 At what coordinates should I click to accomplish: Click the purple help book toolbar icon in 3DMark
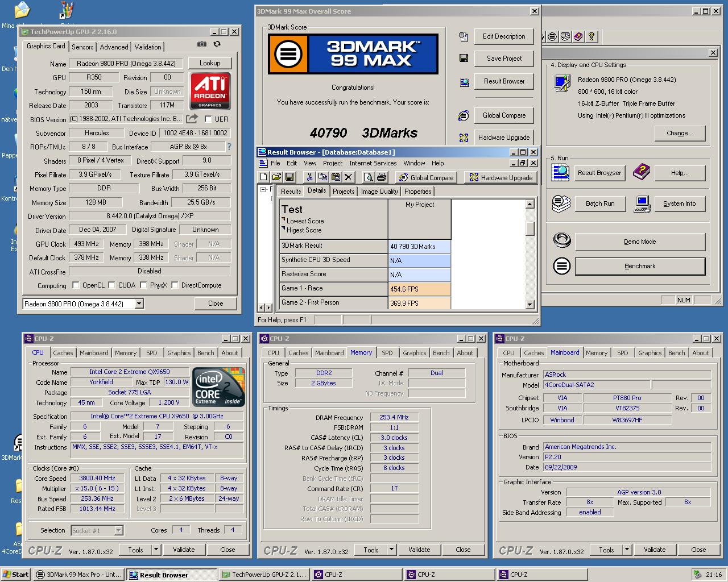(578, 37)
